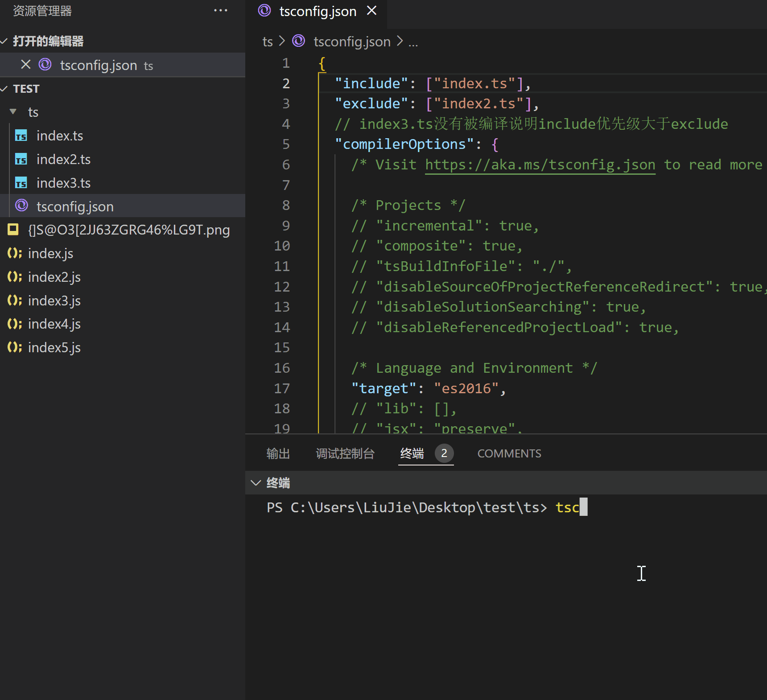Collapse the TEST workspace section
The width and height of the screenshot is (767, 700).
pos(4,89)
